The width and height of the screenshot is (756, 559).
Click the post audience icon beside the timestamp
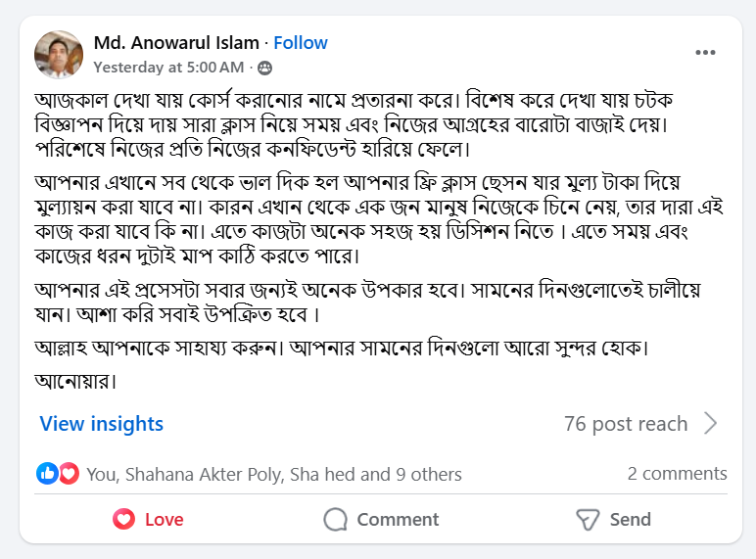(264, 68)
